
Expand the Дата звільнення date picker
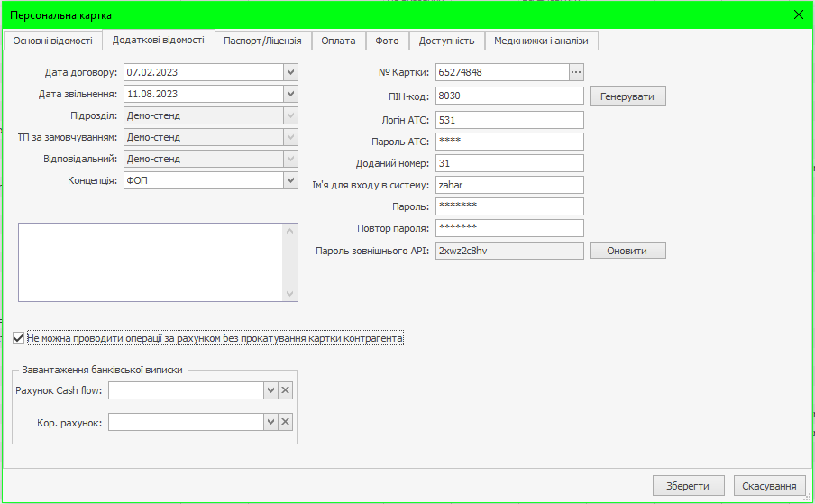290,94
